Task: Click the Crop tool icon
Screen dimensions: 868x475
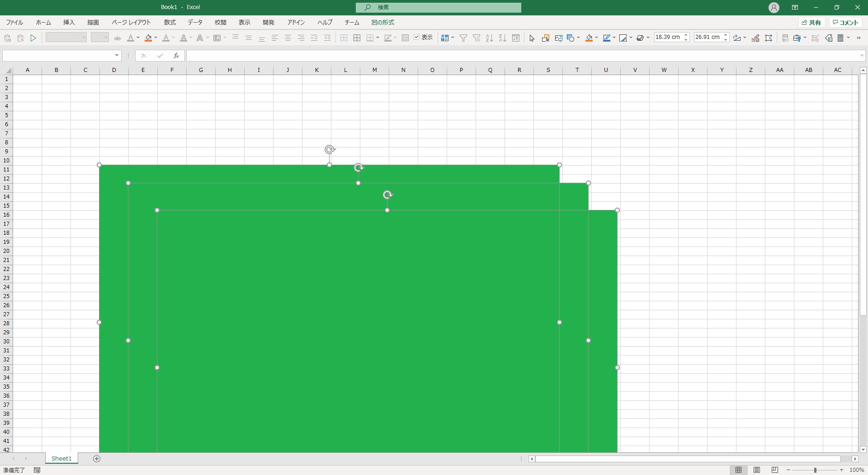Action: [x=769, y=38]
